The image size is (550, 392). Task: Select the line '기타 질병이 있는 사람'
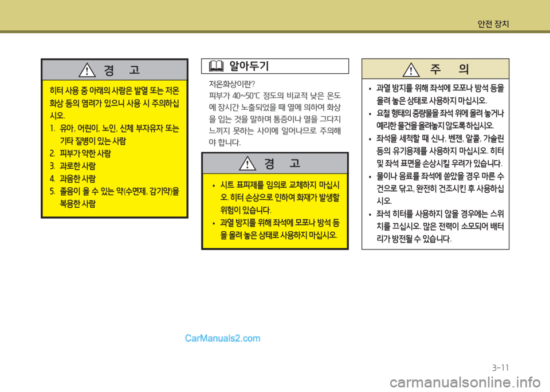[x=93, y=141]
